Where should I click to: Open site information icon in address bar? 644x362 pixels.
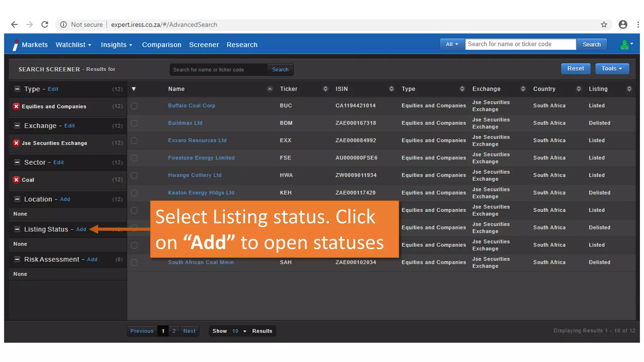[64, 25]
